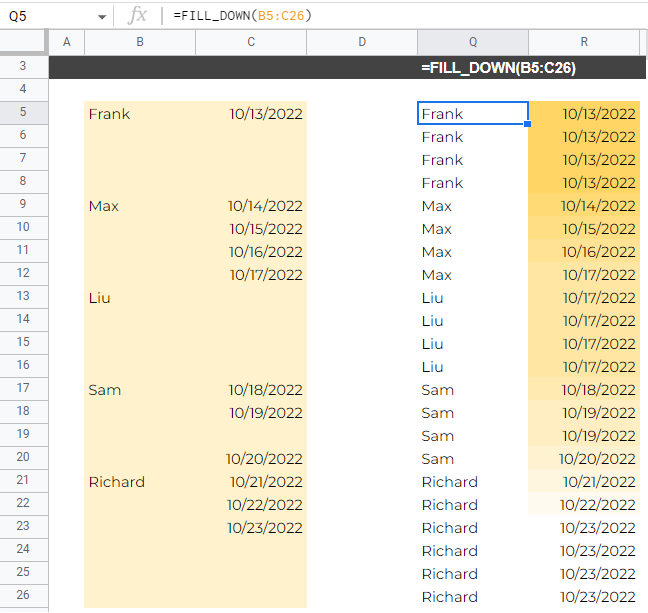The height and width of the screenshot is (613, 648).
Task: Click the fx function icon
Action: pos(137,16)
